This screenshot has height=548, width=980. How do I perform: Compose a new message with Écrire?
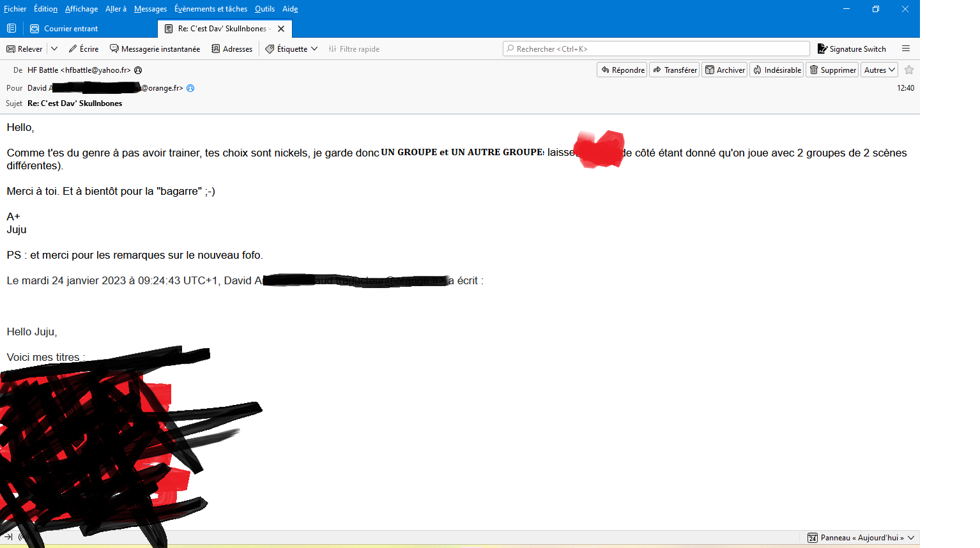point(84,49)
